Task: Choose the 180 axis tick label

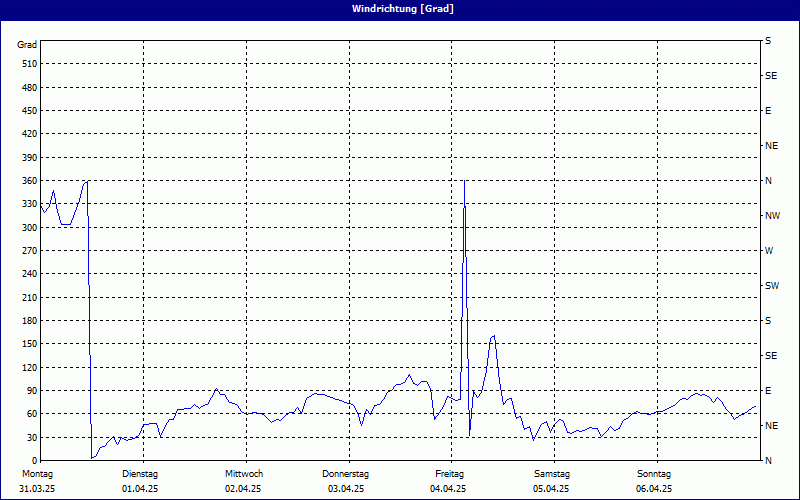Action: tap(30, 321)
